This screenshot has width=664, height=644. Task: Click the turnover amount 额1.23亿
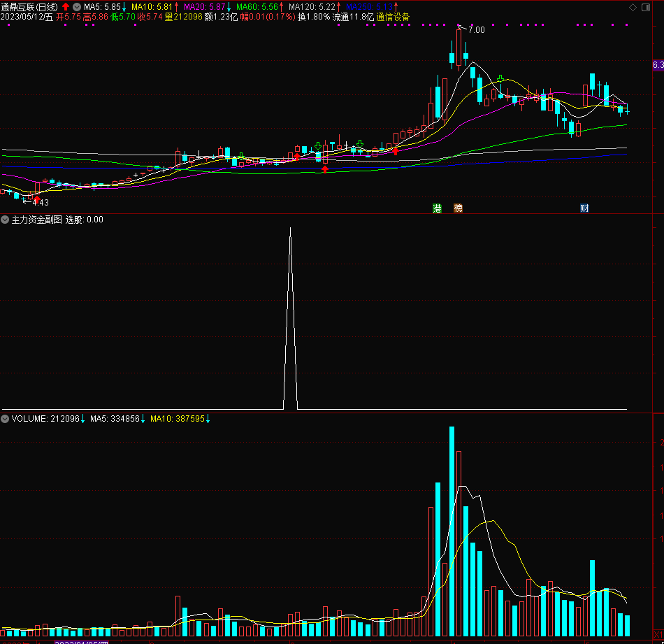click(x=221, y=17)
